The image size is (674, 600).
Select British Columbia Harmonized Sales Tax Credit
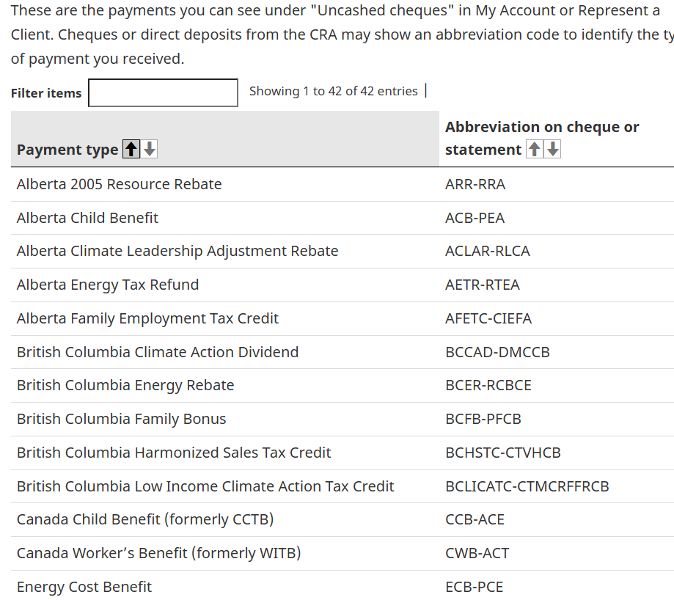[x=174, y=452]
